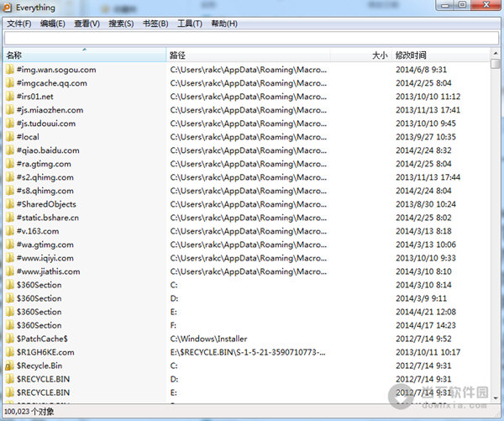Click the folder icon beside #img.wan.sogou.com
Screen dimensions: 504x421
(x=10, y=70)
